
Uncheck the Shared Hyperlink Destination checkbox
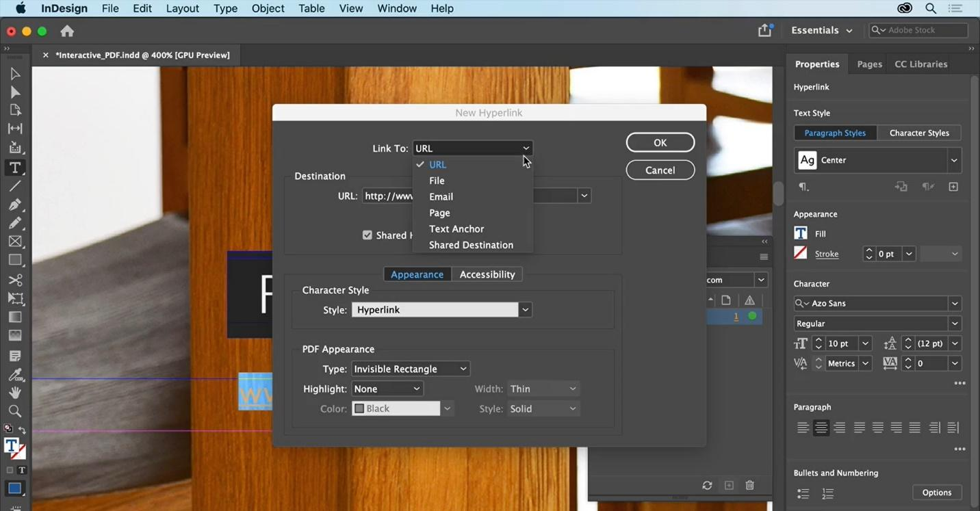pyautogui.click(x=367, y=235)
